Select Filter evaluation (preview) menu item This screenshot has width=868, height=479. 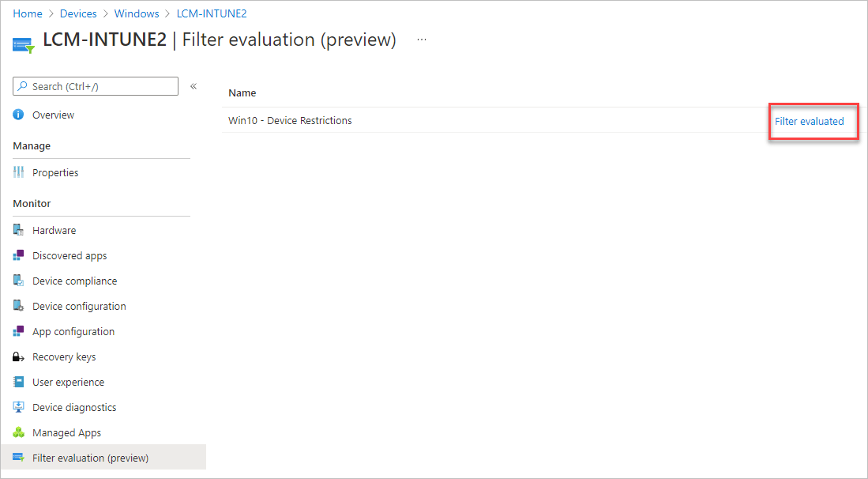tap(103, 458)
